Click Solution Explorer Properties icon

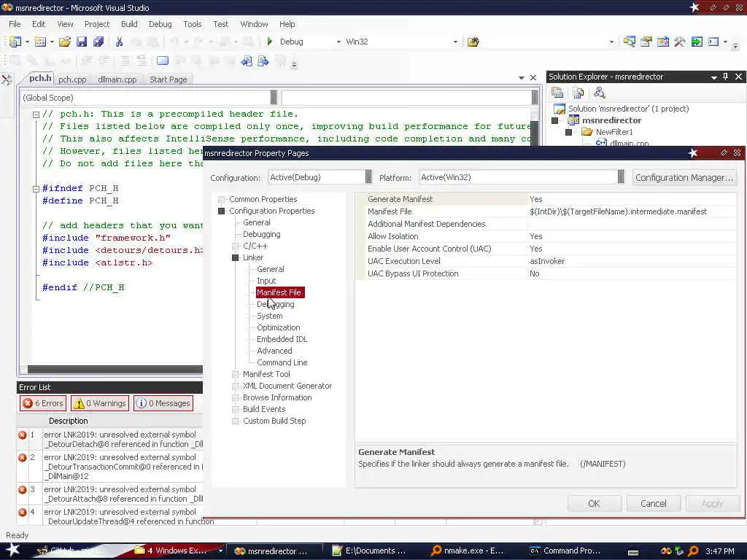pos(557,93)
